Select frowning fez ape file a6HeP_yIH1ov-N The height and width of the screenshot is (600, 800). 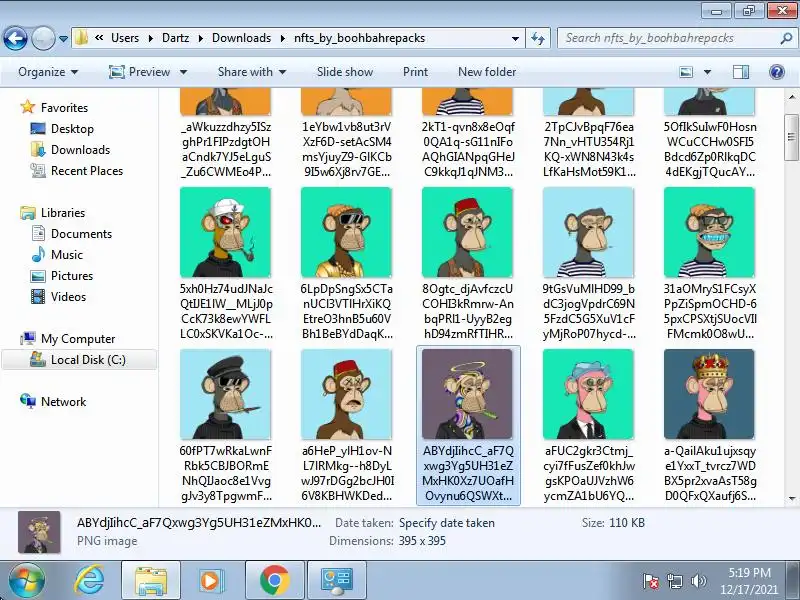[x=346, y=394]
